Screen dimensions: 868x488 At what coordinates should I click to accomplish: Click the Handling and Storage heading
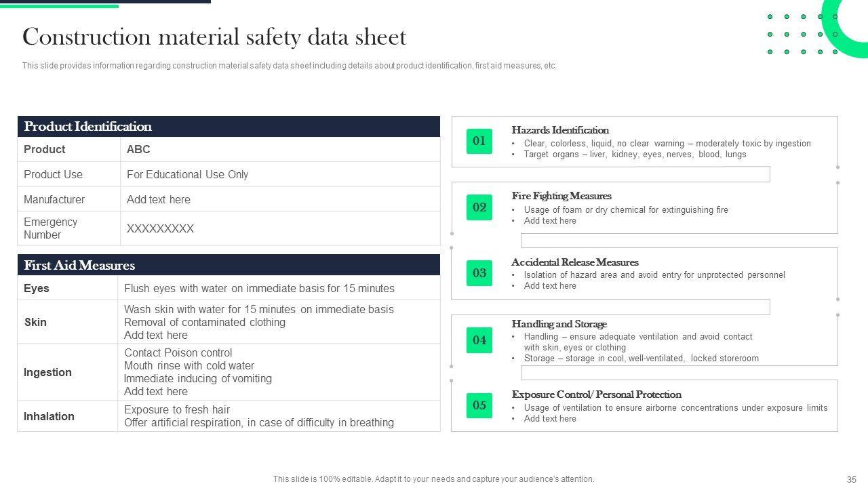(x=559, y=324)
